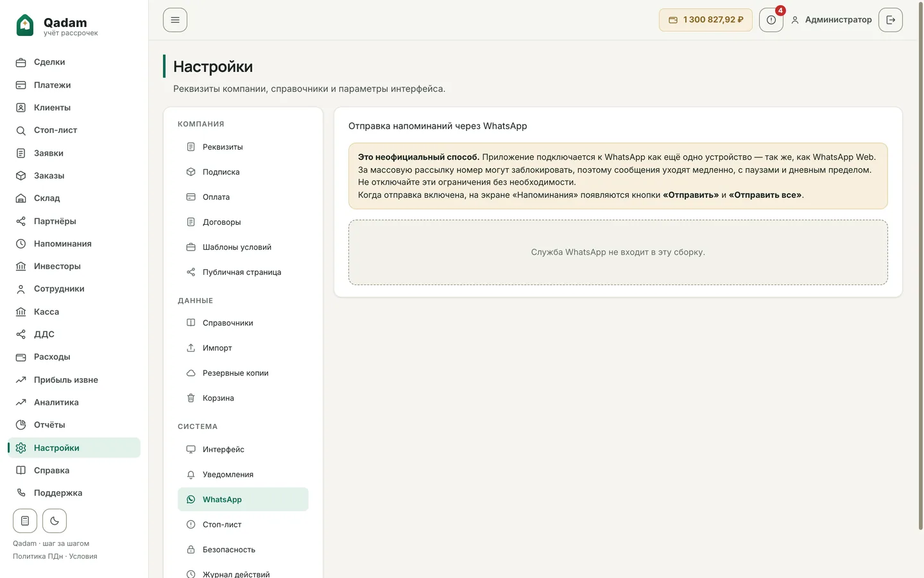Click the Qadam logo icon
The image size is (924, 578).
(x=25, y=26)
